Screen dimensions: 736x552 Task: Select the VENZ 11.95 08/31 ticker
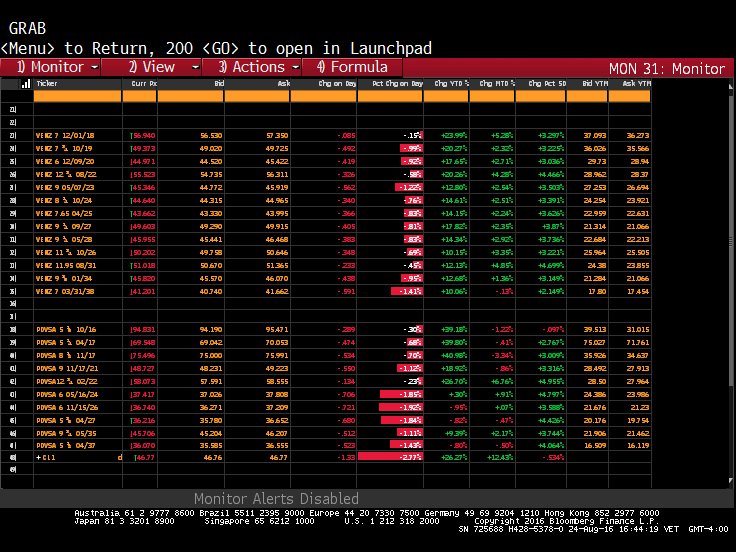click(66, 265)
